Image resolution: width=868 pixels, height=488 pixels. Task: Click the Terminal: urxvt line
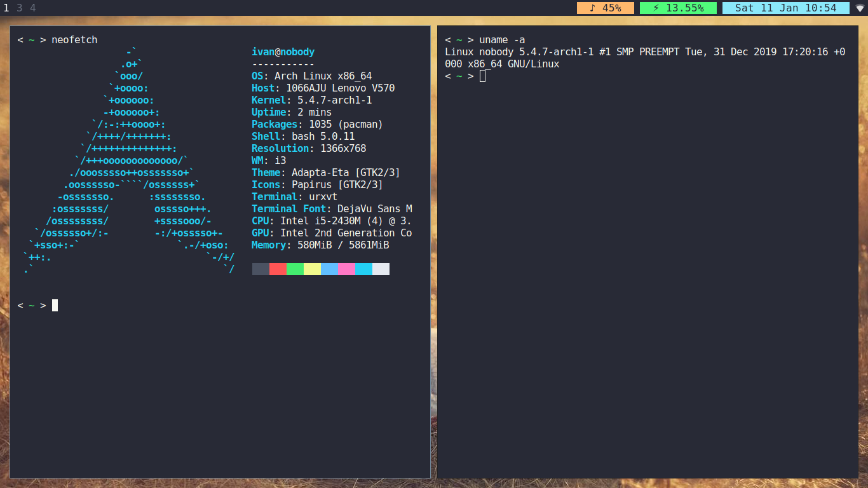pos(294,197)
